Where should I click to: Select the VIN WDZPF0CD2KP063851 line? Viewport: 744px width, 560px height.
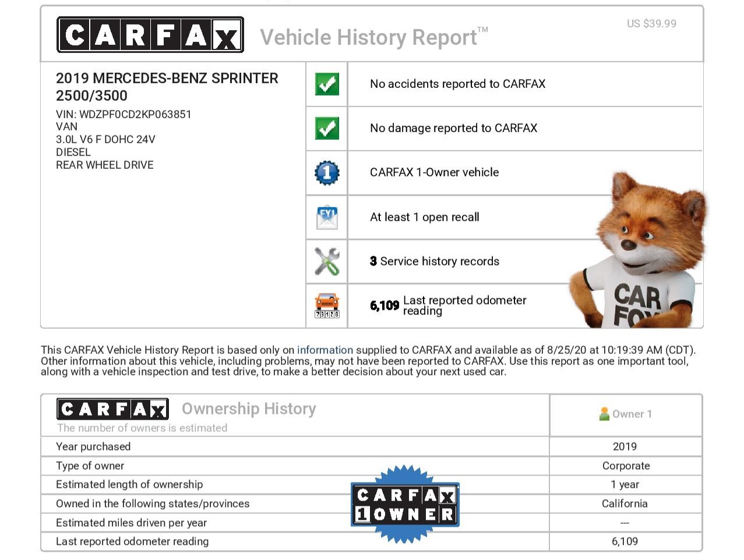124,114
